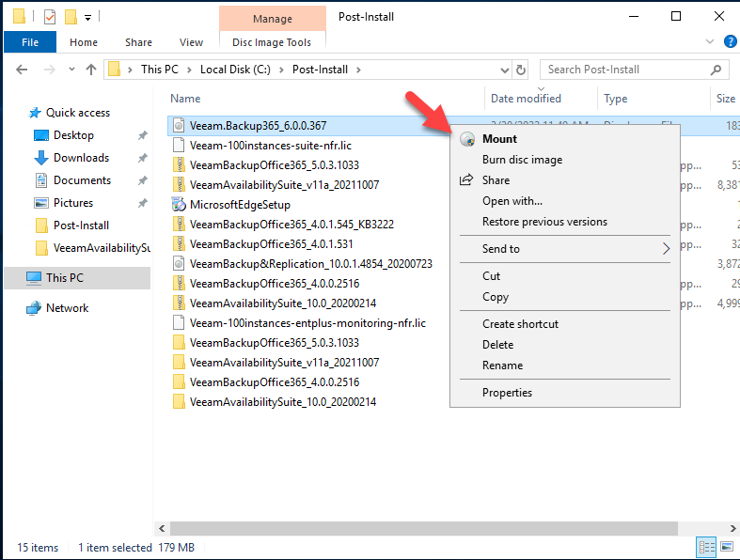Viewport: 740px width, 560px height.
Task: Click the horizontal scrollbar thumb
Action: (424, 528)
